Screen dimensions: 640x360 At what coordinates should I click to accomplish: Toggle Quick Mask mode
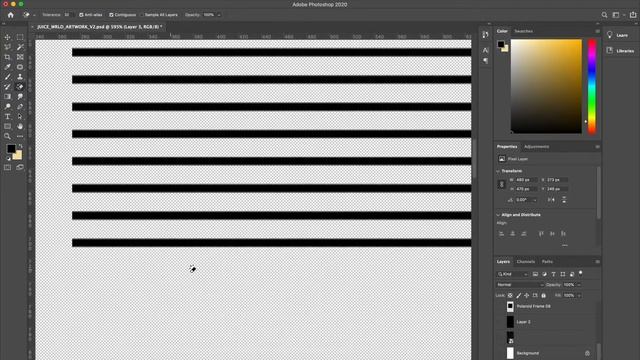coord(7,167)
